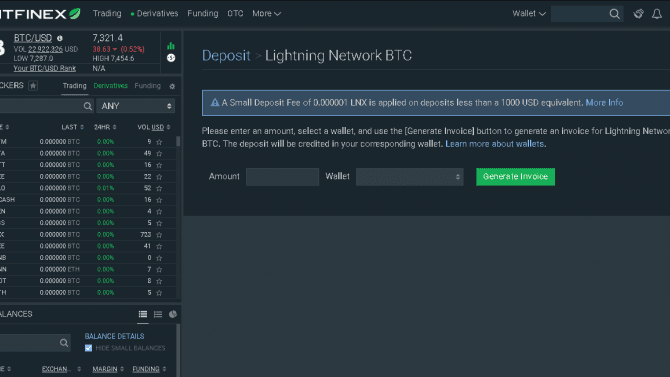
Task: Click the Generate Invoice button
Action: pos(515,177)
